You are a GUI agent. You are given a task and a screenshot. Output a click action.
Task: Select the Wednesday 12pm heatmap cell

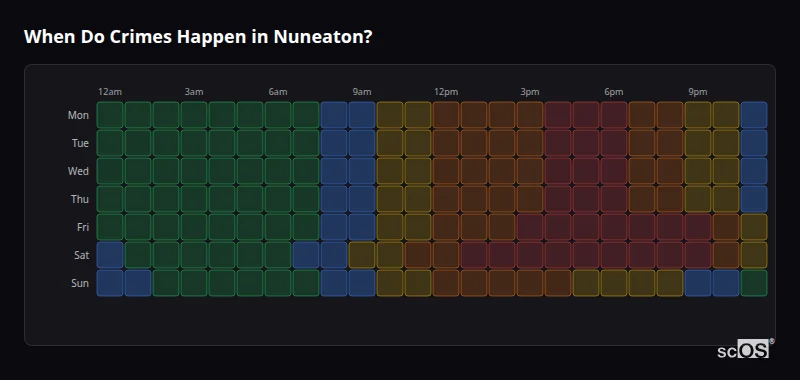(x=446, y=171)
